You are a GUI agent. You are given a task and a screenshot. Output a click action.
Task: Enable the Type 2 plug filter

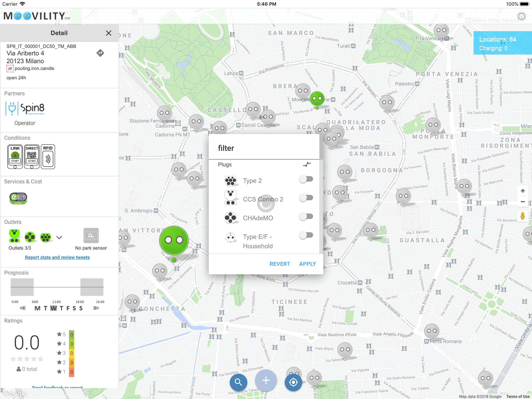coord(306,179)
